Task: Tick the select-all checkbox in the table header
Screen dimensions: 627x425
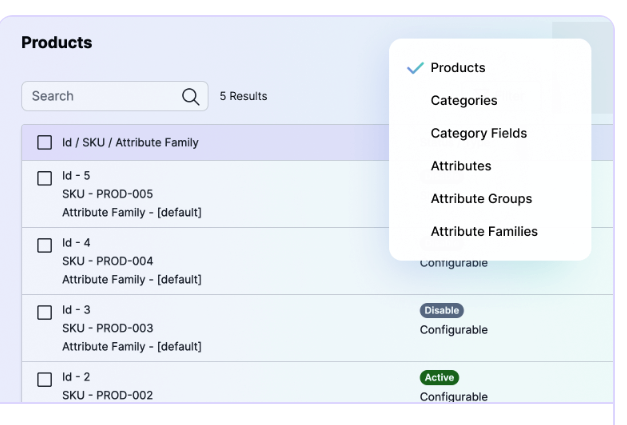Action: tap(44, 143)
